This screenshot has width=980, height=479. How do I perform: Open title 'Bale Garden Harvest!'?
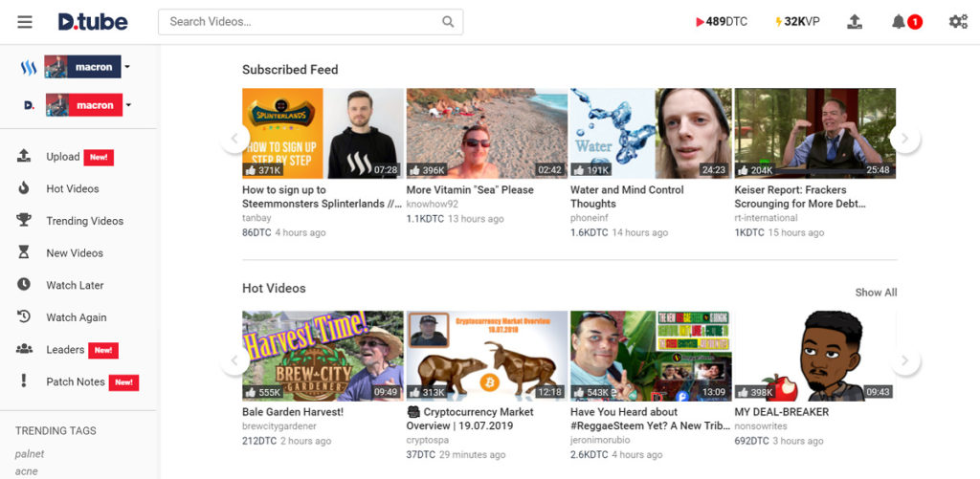click(293, 412)
